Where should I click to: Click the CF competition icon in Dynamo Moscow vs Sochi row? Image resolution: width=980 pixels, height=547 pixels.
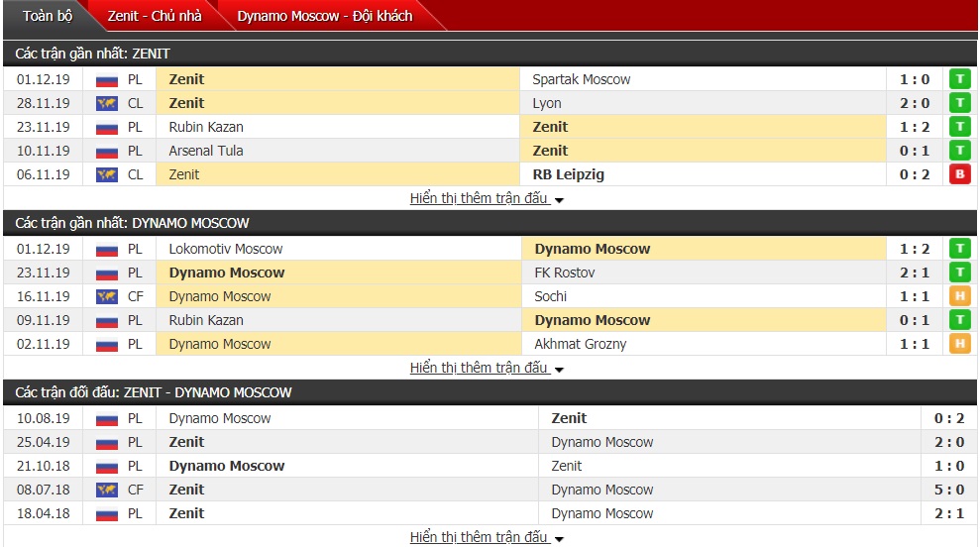tap(107, 297)
